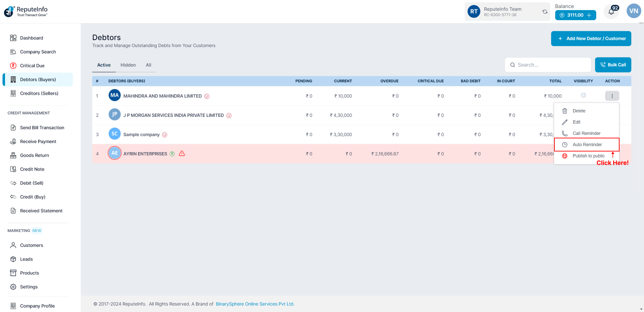The height and width of the screenshot is (312, 644).
Task: Click the notification bell icon
Action: point(611,12)
